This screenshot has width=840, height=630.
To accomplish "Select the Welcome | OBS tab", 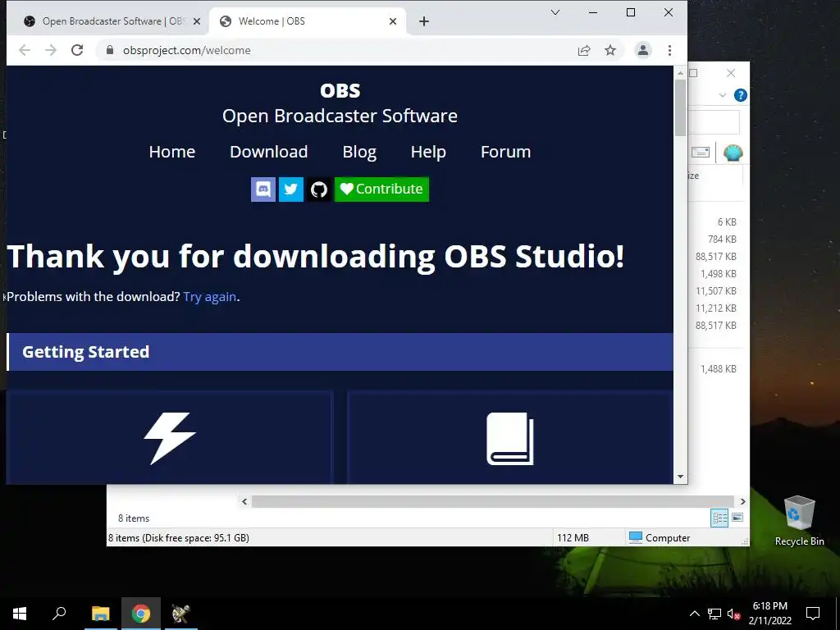I will (307, 21).
